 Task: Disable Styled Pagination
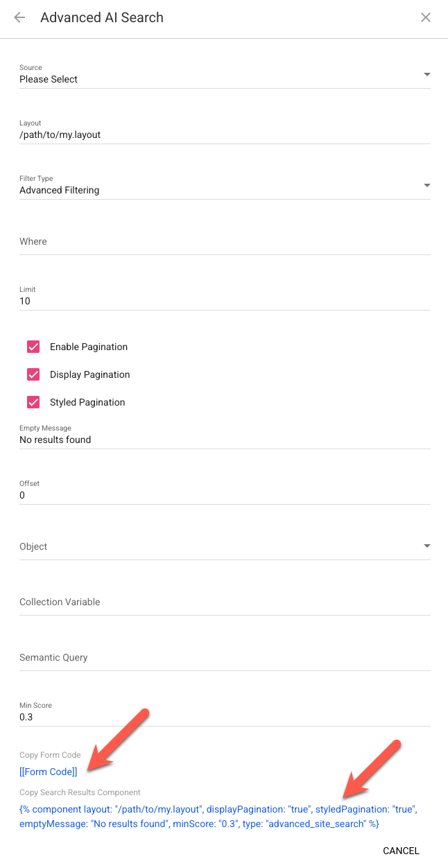point(33,402)
